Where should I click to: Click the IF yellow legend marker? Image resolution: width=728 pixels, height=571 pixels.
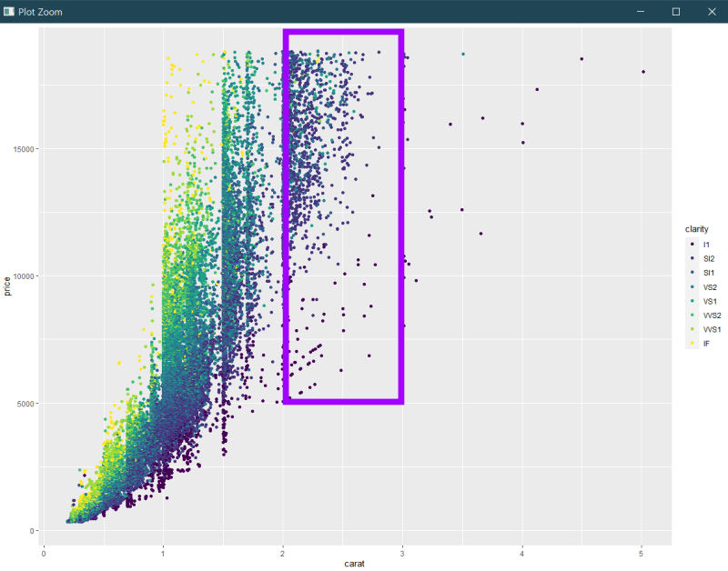pyautogui.click(x=692, y=344)
